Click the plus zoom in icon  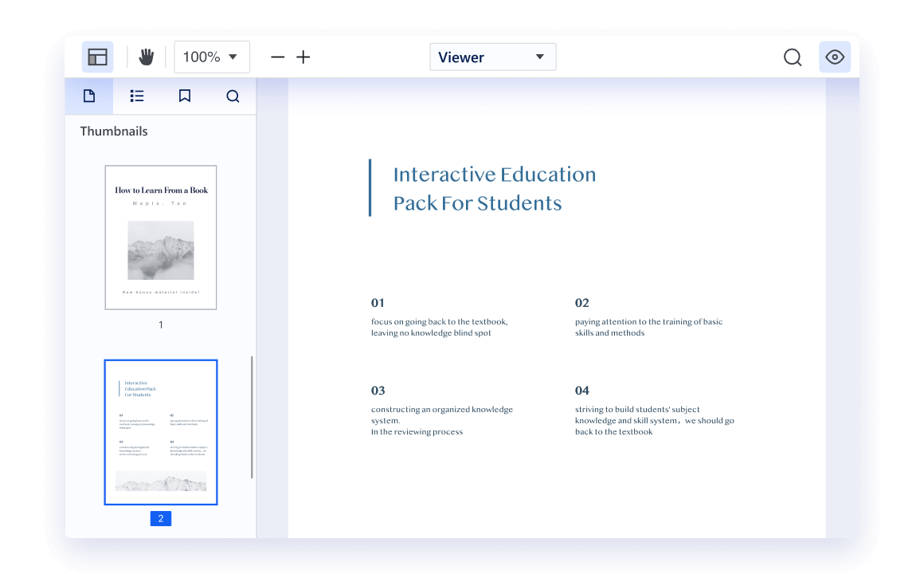tap(303, 57)
